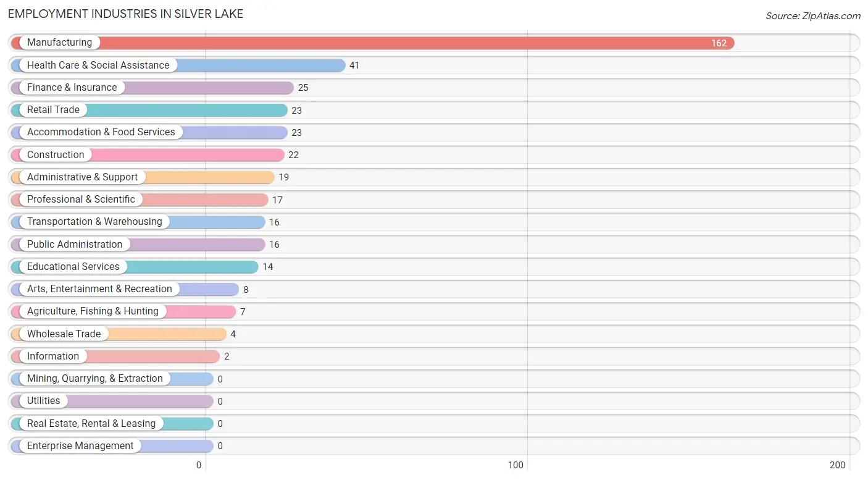868x480 pixels.
Task: Click the chart title Employment Industries in Silver Lake
Action: (125, 14)
